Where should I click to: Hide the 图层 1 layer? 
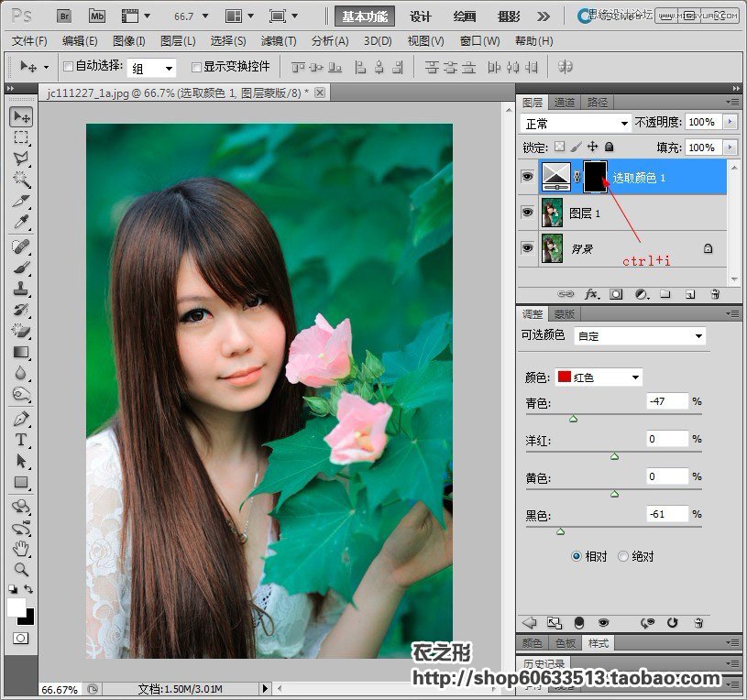(527, 212)
